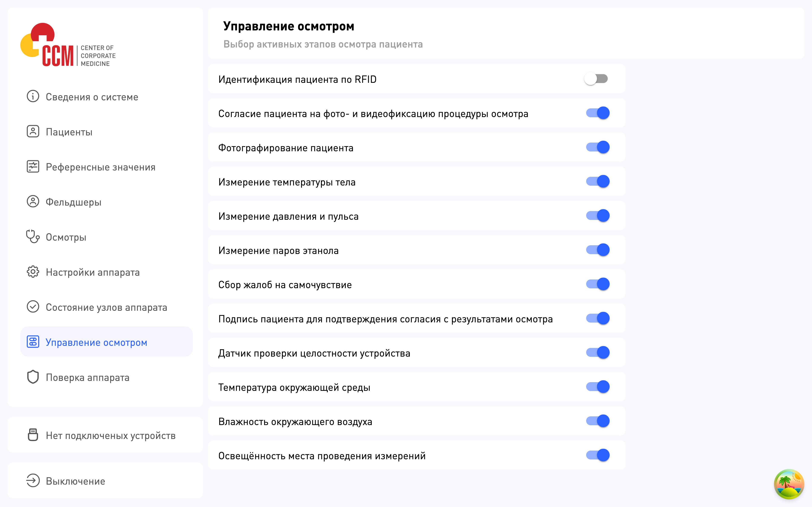Screen dimensions: 812x507
Task: Click Нет подключеных устройств status
Action: coord(110,435)
